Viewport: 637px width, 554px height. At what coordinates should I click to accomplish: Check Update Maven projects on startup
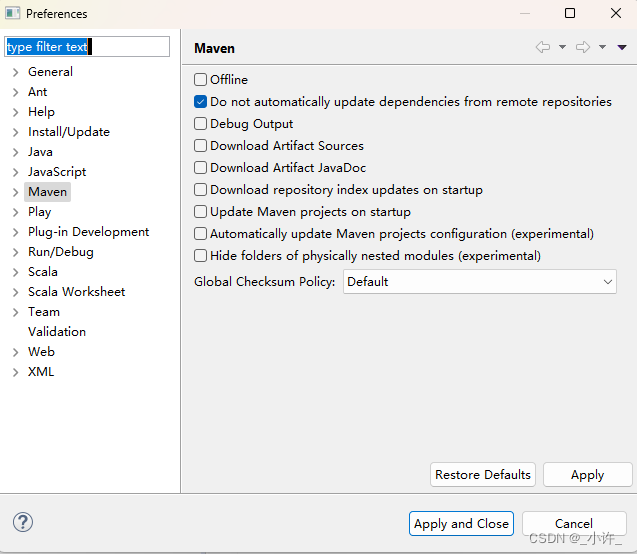tap(200, 212)
